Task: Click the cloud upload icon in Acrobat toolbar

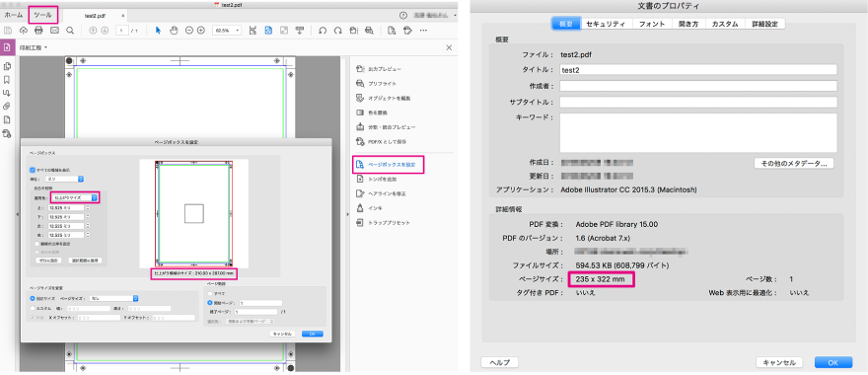Action: (24, 30)
